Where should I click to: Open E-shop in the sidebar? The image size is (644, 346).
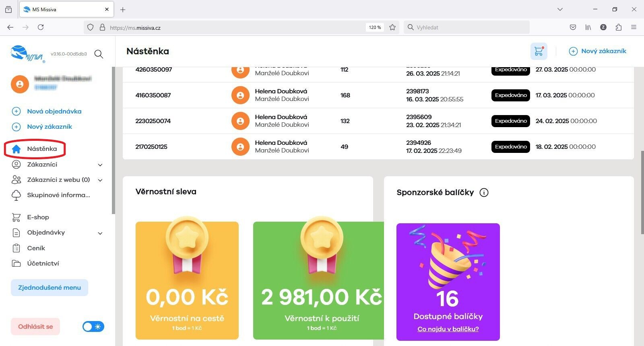coord(38,217)
